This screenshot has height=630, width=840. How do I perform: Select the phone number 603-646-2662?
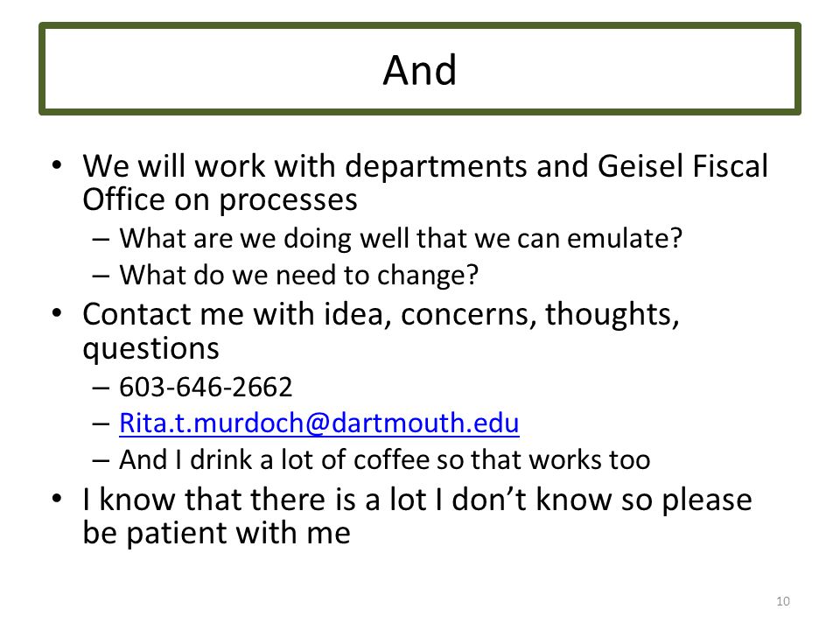(206, 387)
